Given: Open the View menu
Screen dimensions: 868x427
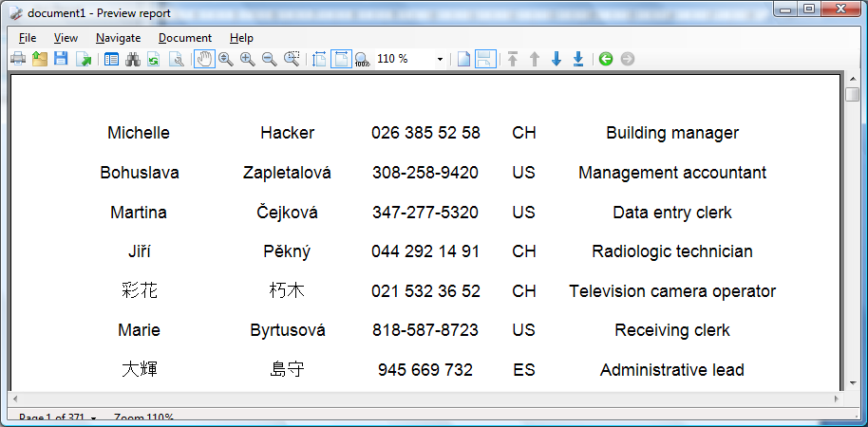Looking at the screenshot, I should (66, 38).
